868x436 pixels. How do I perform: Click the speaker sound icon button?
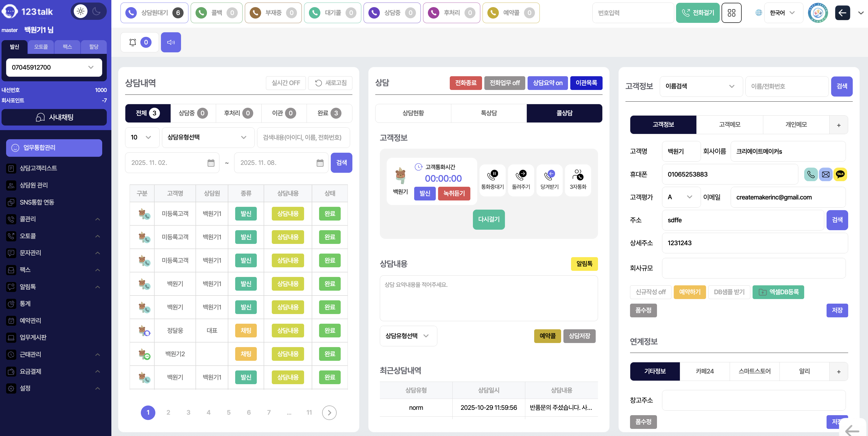click(x=171, y=42)
